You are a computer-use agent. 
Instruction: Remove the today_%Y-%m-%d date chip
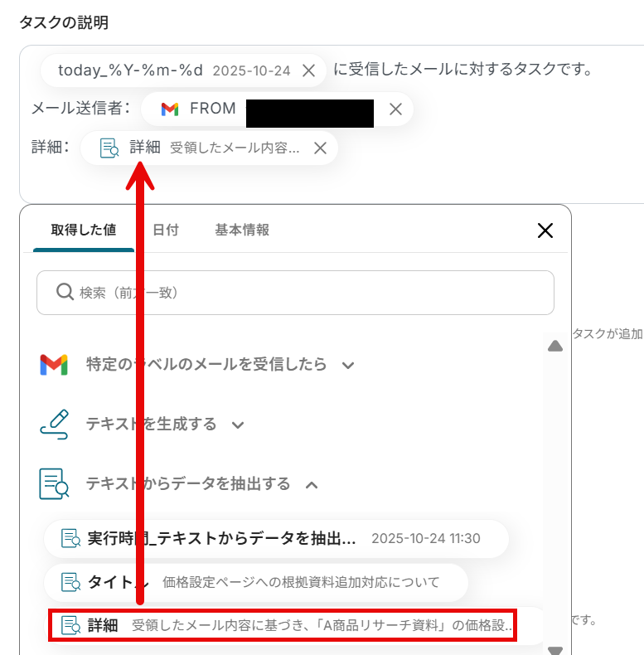(x=308, y=70)
